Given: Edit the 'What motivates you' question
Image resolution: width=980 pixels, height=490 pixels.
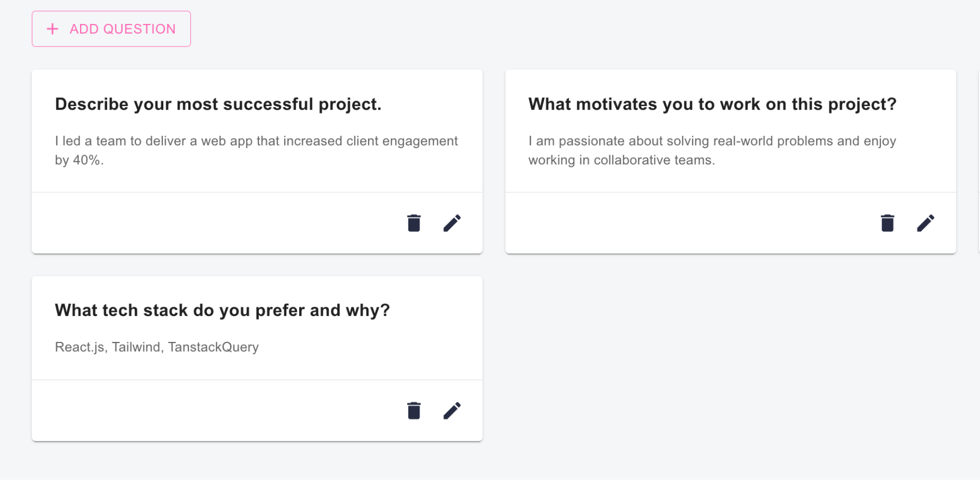Looking at the screenshot, I should pyautogui.click(x=925, y=223).
